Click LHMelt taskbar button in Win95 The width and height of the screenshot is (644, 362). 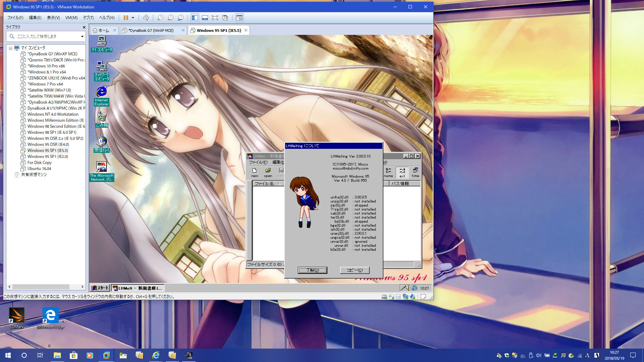[138, 288]
